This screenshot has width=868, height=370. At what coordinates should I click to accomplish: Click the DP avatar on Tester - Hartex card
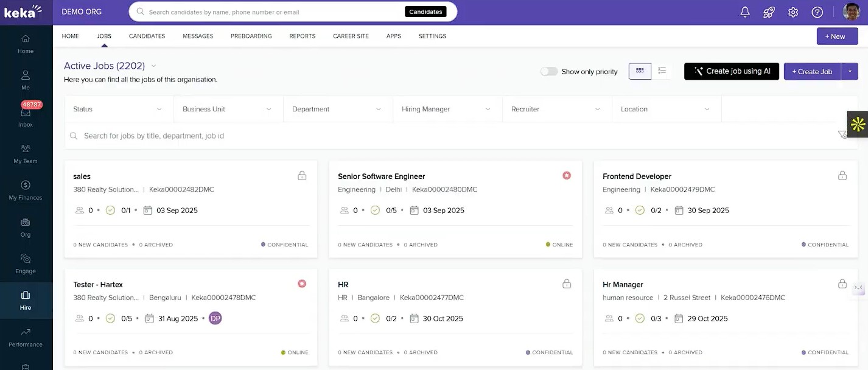click(215, 318)
